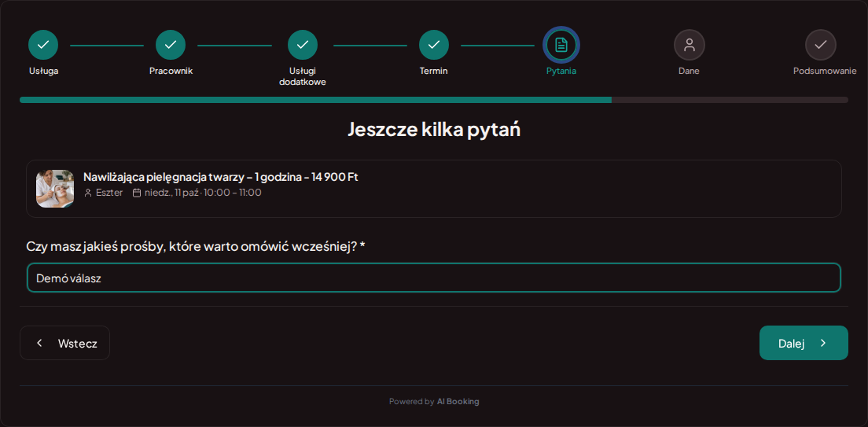Click the Jeszcze kilka pytań heading
This screenshot has height=427, width=868.
pyautogui.click(x=434, y=129)
